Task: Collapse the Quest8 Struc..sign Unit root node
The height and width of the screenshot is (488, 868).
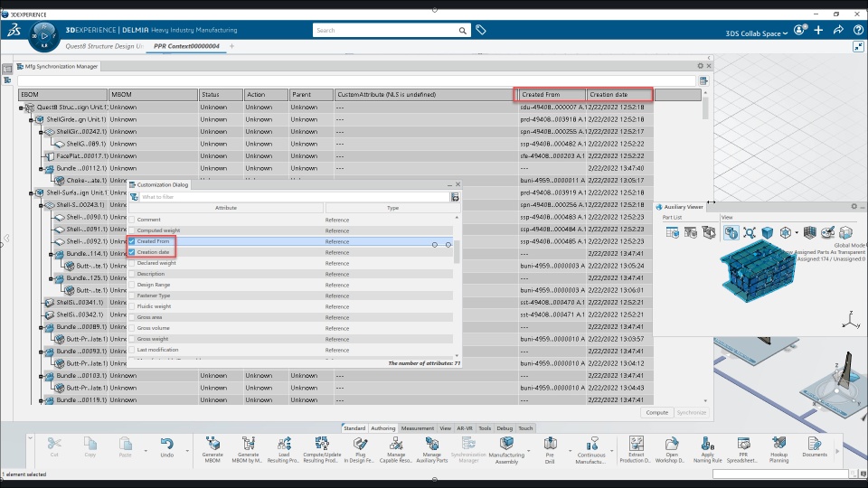Action: click(x=21, y=108)
